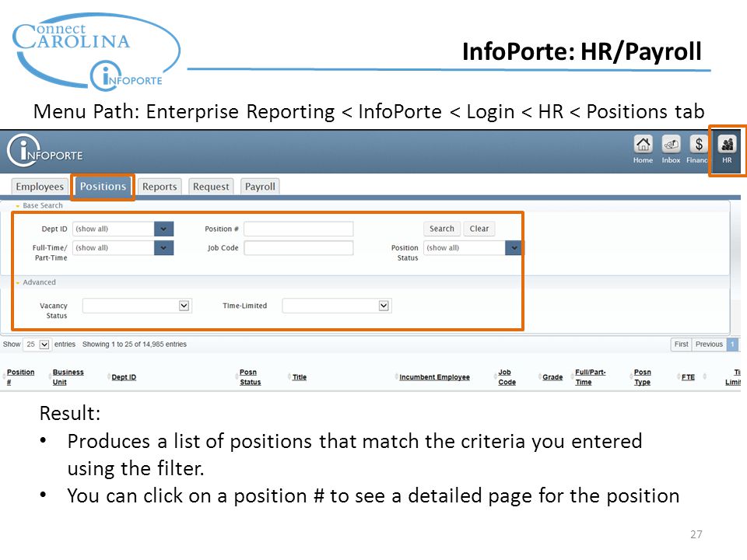The width and height of the screenshot is (747, 560).
Task: Sort by Title column header
Action: point(299,377)
